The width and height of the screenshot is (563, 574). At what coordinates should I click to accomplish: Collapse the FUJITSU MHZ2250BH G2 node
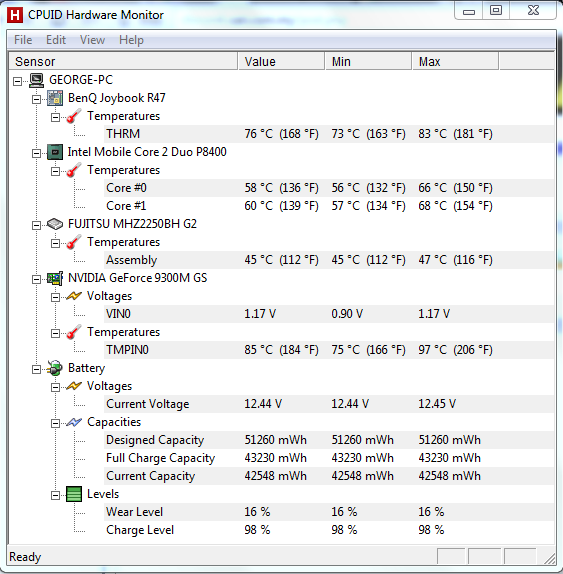coord(36,225)
